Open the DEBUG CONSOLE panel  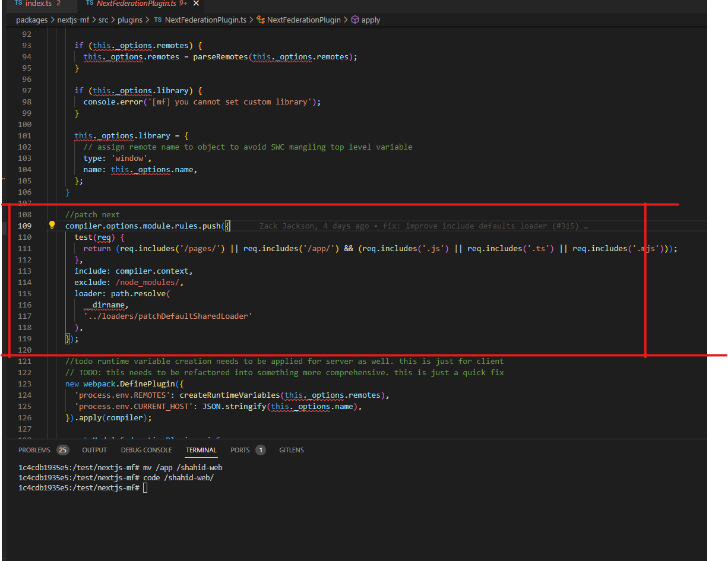(146, 450)
